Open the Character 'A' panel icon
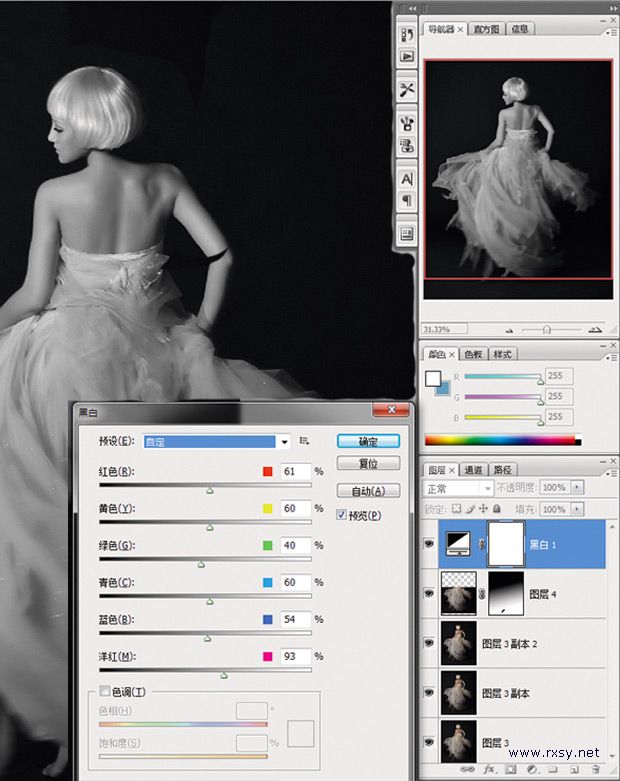The height and width of the screenshot is (781, 620). (407, 179)
